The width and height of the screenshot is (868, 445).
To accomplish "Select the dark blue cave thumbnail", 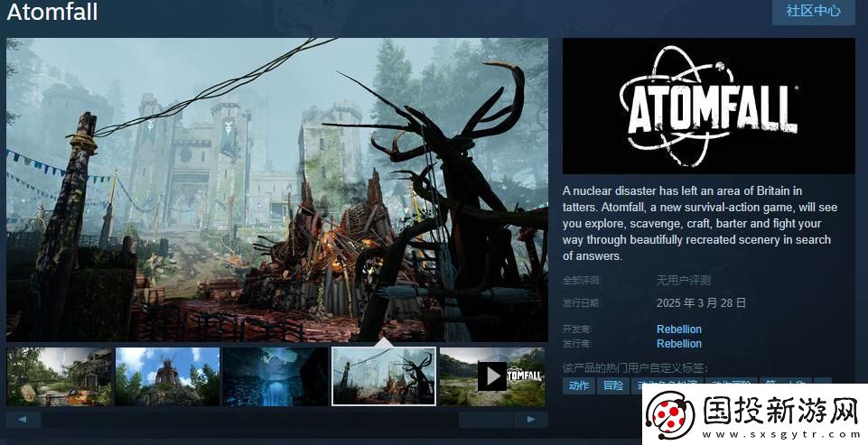I will pyautogui.click(x=275, y=376).
